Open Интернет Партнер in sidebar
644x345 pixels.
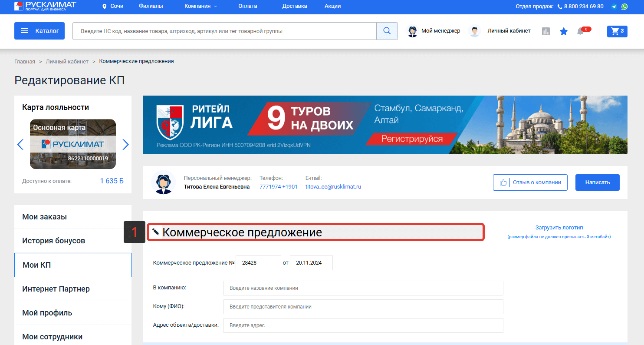pyautogui.click(x=73, y=289)
